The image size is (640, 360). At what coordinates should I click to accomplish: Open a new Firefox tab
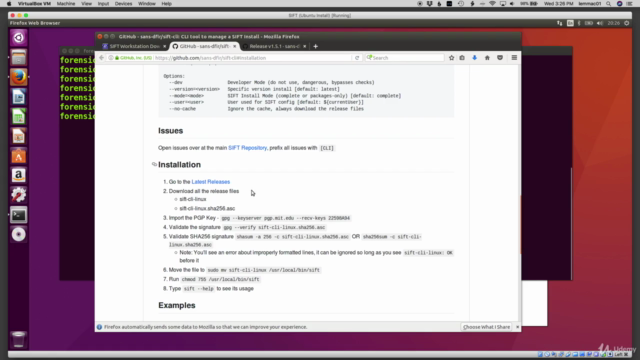pos(316,47)
